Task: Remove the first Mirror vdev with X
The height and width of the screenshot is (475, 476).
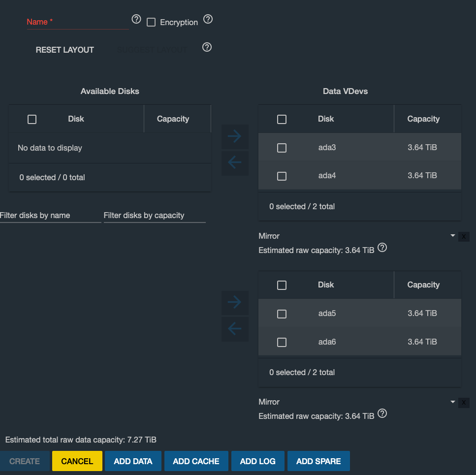Action: pos(464,236)
